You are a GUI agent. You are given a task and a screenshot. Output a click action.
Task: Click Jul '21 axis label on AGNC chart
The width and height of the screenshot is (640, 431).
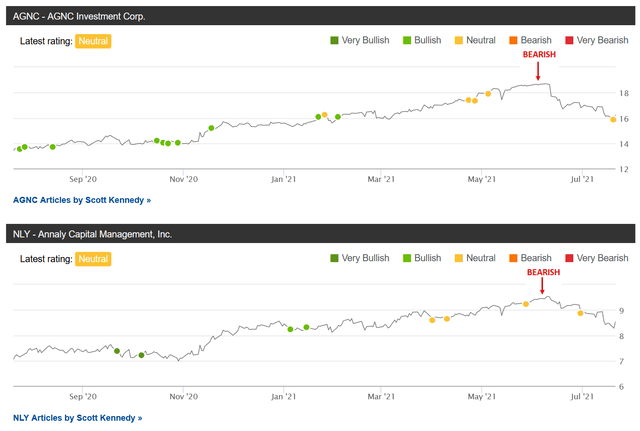(x=582, y=179)
